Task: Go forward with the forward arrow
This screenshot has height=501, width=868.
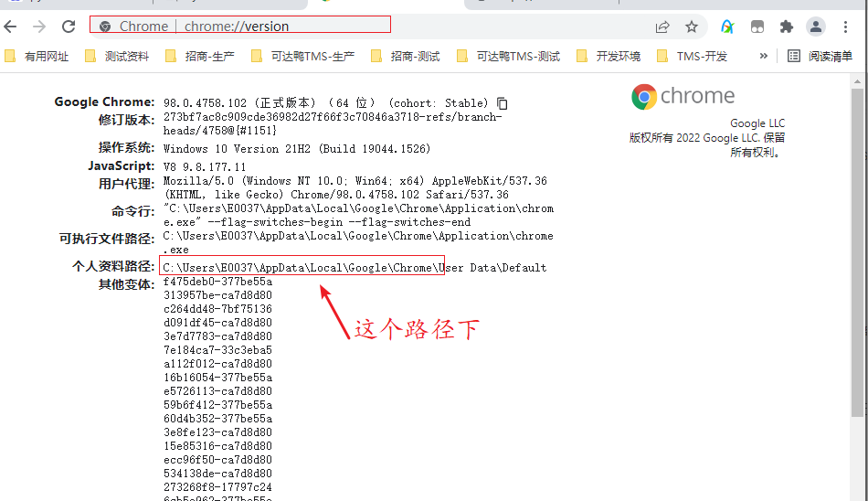Action: click(39, 27)
